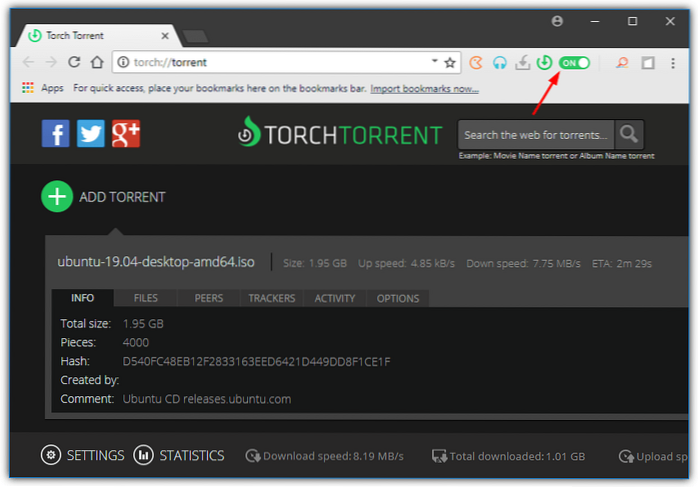Open the TRACKERS tab
The image size is (698, 487).
click(271, 298)
